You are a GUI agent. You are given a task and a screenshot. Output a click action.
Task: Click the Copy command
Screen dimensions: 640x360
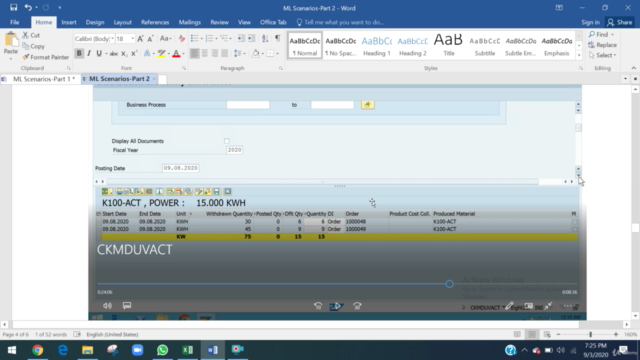pos(33,46)
